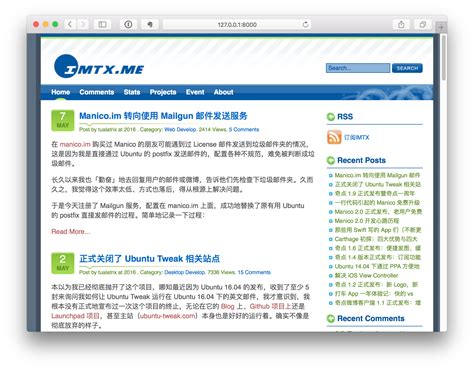Click the Recent Comments sidebar heading
The image size is (474, 370).
[x=371, y=319]
